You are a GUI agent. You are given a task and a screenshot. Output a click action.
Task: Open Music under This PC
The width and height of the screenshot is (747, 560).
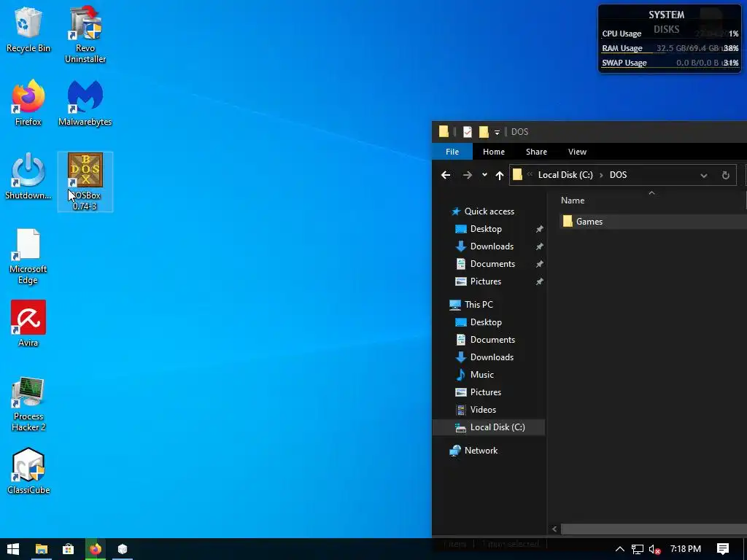(481, 375)
